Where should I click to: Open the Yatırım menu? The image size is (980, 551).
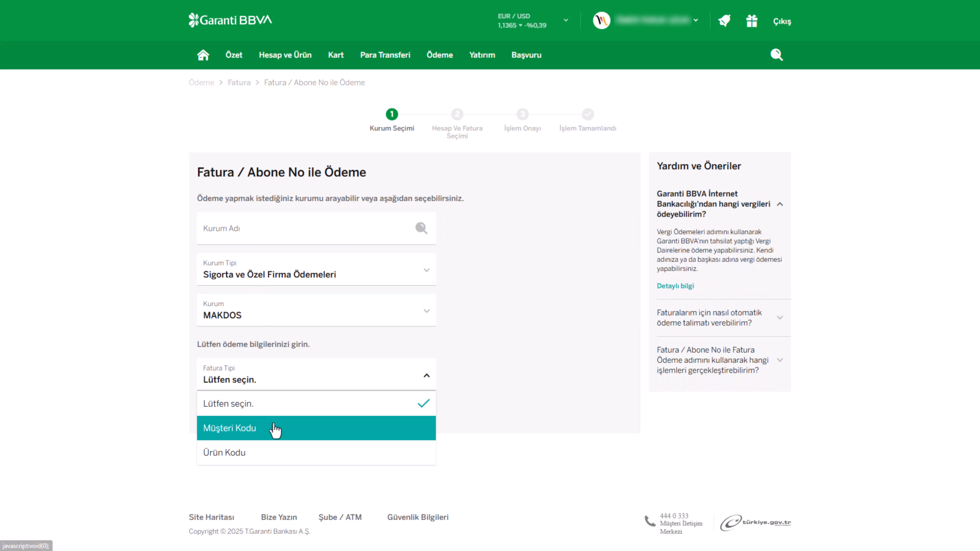482,55
